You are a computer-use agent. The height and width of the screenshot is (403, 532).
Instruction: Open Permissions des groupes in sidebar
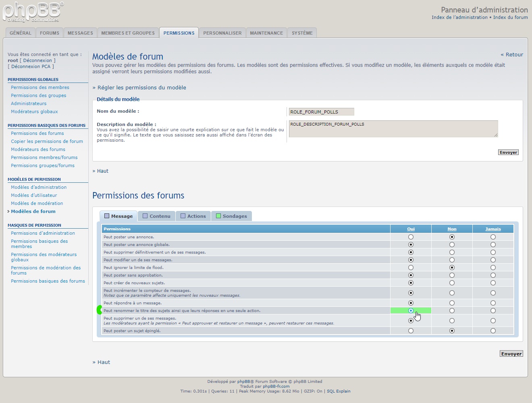click(x=38, y=95)
